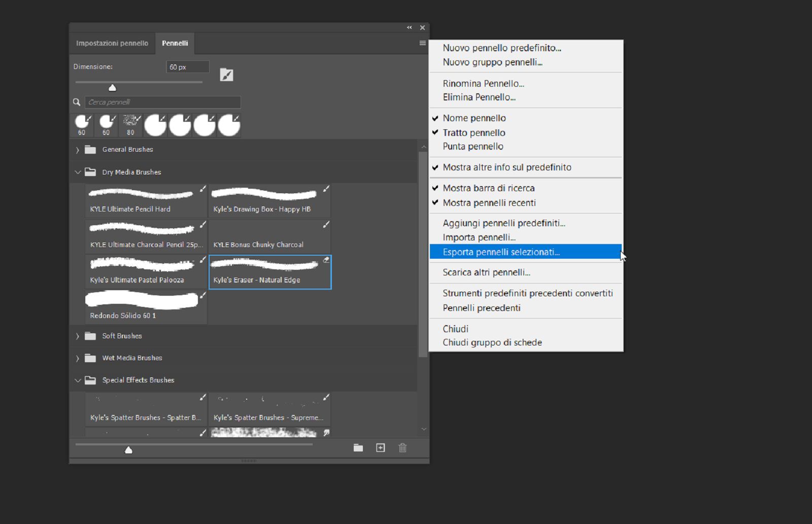The width and height of the screenshot is (812, 524).
Task: Click Esporta pennelli selezionati menu item
Action: (526, 252)
